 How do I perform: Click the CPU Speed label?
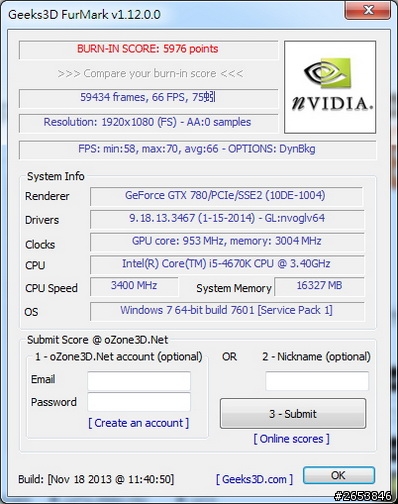click(x=51, y=288)
